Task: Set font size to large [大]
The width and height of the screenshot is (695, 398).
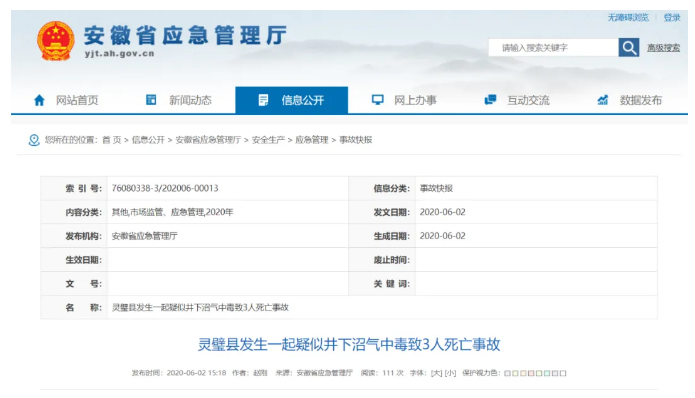Action: pos(437,373)
